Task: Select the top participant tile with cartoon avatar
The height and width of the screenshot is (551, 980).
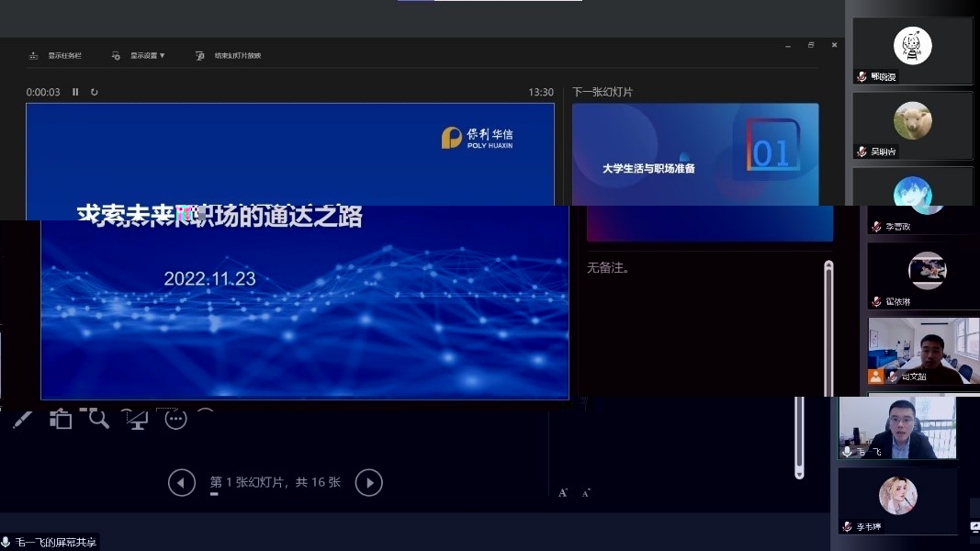Action: (913, 51)
